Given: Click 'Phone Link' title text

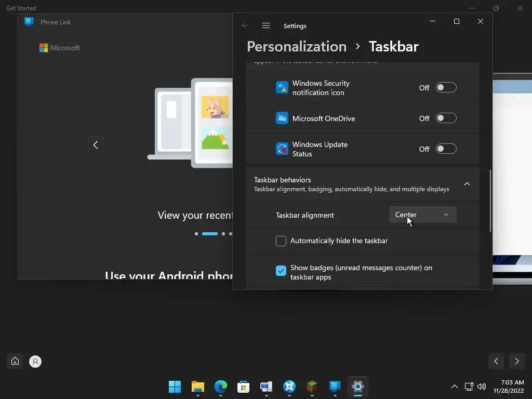Looking at the screenshot, I should pyautogui.click(x=56, y=22).
